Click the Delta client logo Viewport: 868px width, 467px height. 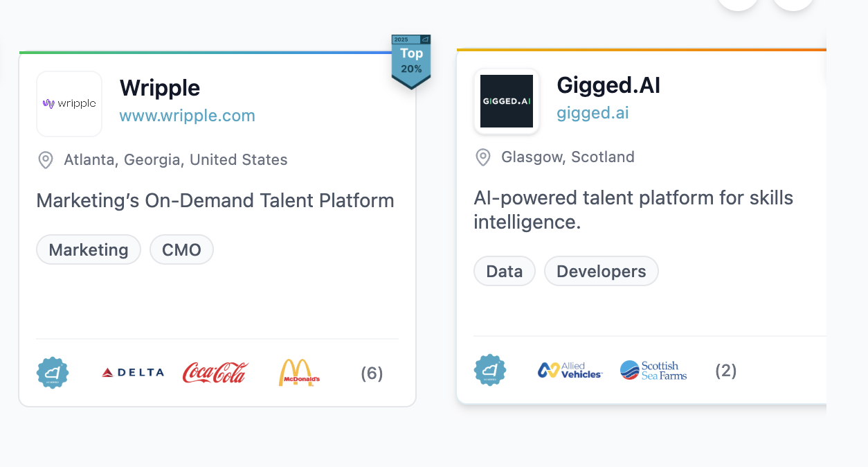tap(133, 373)
